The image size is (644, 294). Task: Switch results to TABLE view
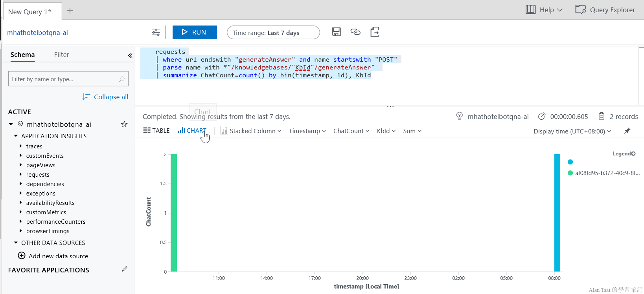156,130
